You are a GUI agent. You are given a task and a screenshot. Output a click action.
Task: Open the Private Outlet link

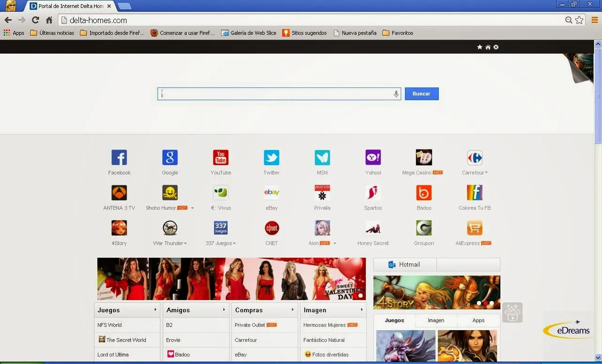pyautogui.click(x=250, y=325)
